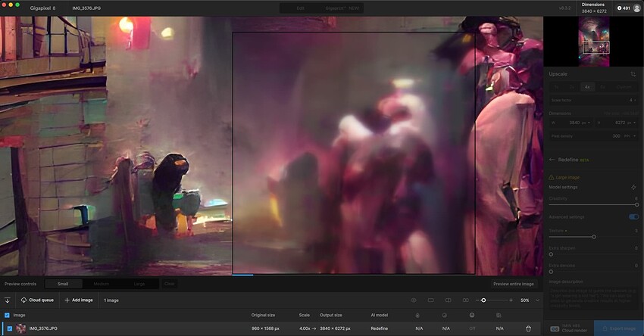Click zoom out minus icon
Image resolution: width=644 pixels, height=336 pixels.
477,300
